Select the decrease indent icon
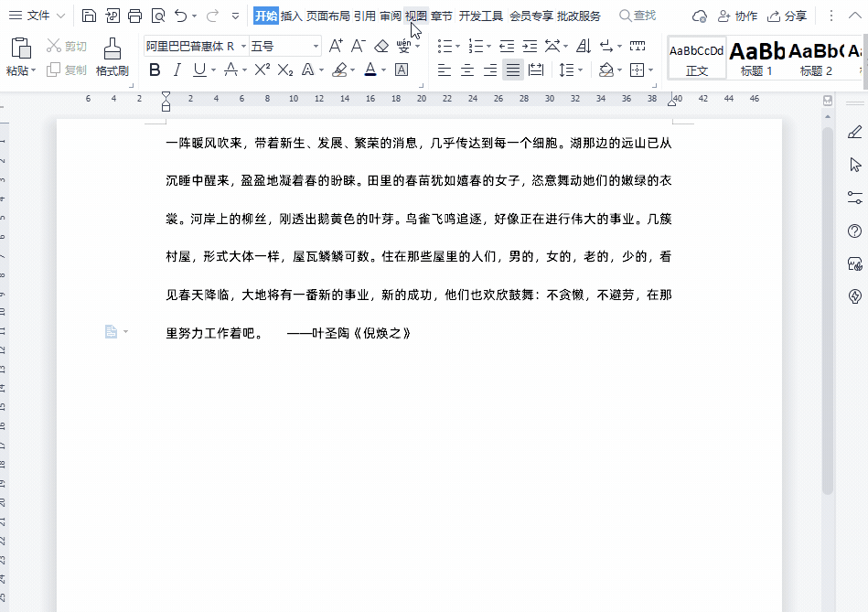Image resolution: width=868 pixels, height=612 pixels. coord(505,46)
